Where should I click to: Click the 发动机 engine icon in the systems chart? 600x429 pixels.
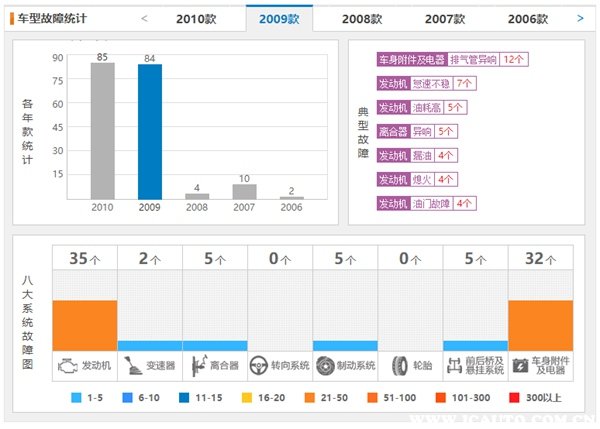(67, 365)
